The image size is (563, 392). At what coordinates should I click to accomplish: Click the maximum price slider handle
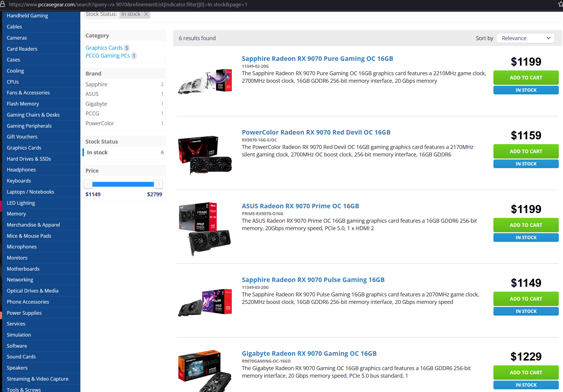coord(158,184)
